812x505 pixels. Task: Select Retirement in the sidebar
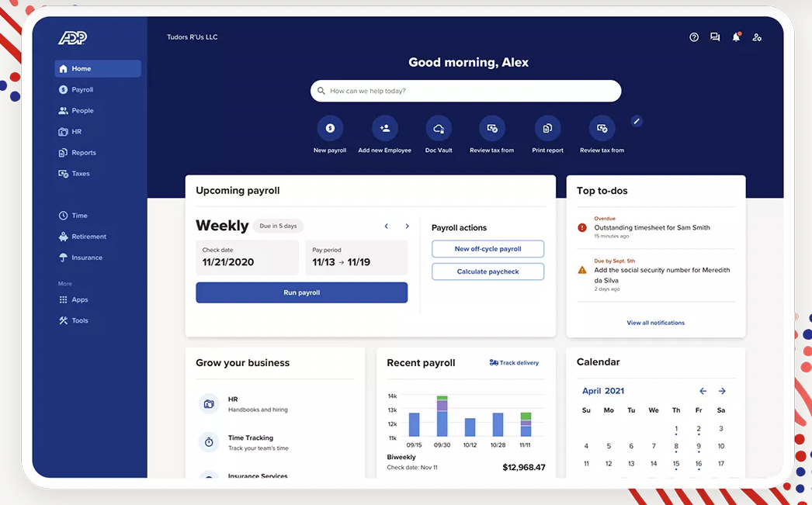click(88, 237)
